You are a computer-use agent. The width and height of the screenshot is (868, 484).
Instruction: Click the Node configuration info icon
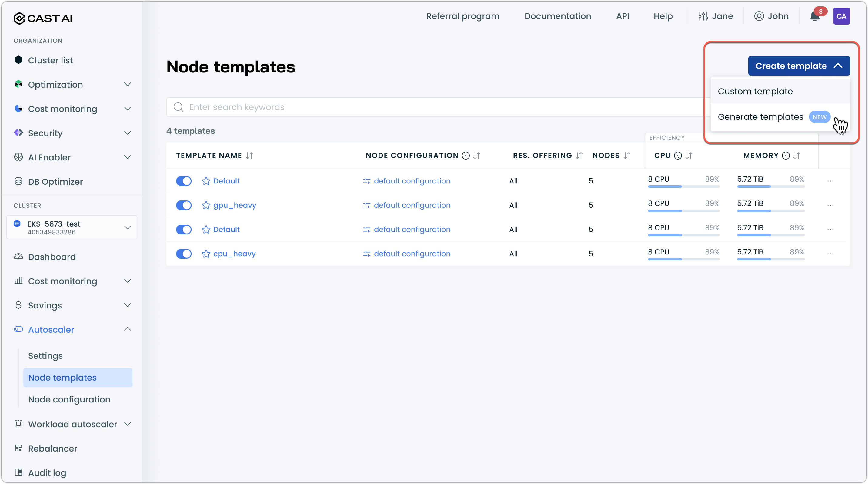point(466,156)
